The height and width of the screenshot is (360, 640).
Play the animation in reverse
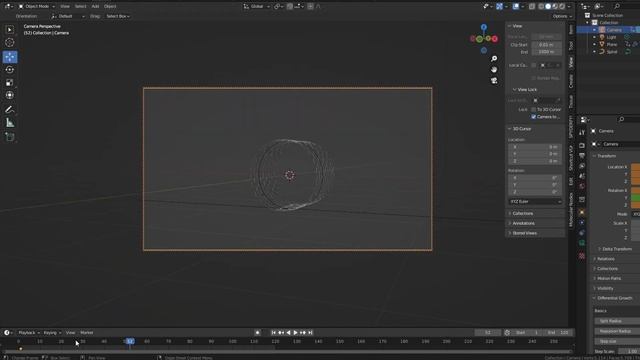tap(288, 333)
